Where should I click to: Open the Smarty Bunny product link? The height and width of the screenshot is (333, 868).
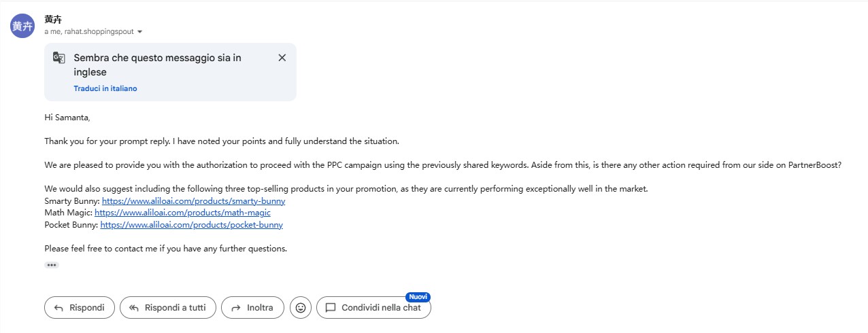[x=193, y=201]
